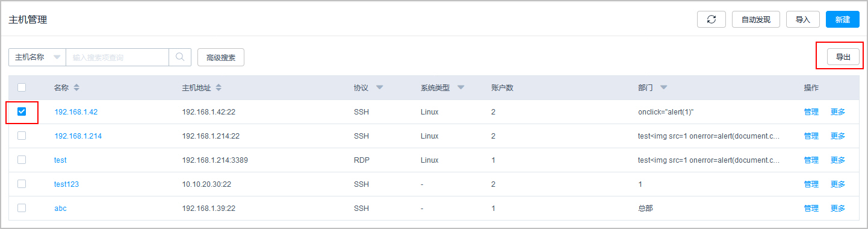Click the 自动发现 button
The height and width of the screenshot is (229, 868).
tap(756, 19)
